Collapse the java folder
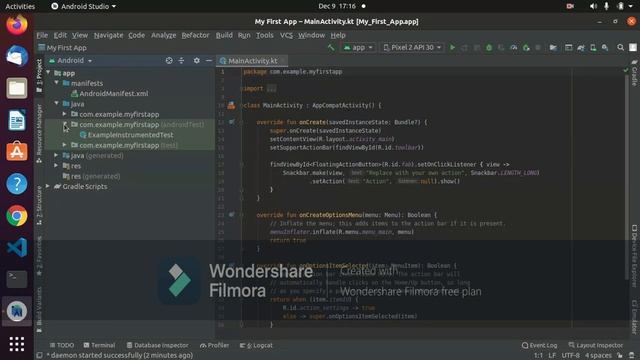The width and height of the screenshot is (640, 360). pos(57,103)
